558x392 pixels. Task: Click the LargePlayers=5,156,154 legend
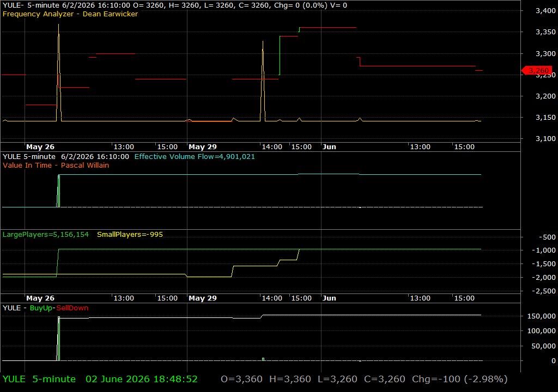coord(46,235)
